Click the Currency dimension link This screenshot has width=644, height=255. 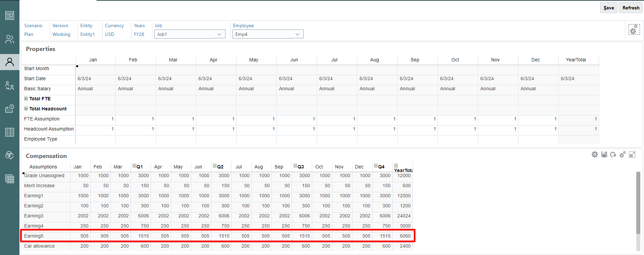(x=114, y=25)
